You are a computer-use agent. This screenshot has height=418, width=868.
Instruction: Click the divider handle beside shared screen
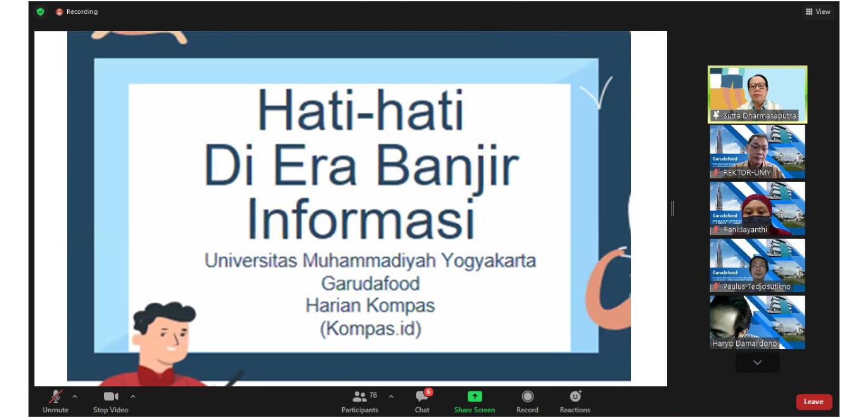(x=672, y=208)
